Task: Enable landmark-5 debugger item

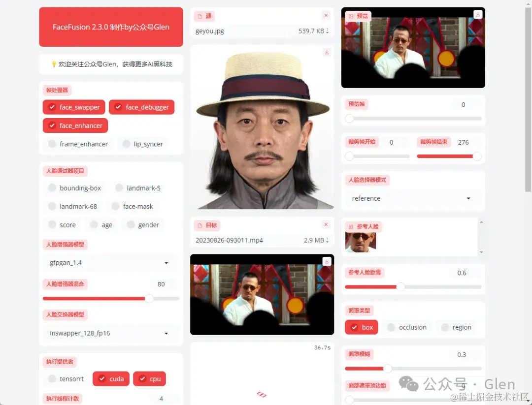Action: (138, 188)
